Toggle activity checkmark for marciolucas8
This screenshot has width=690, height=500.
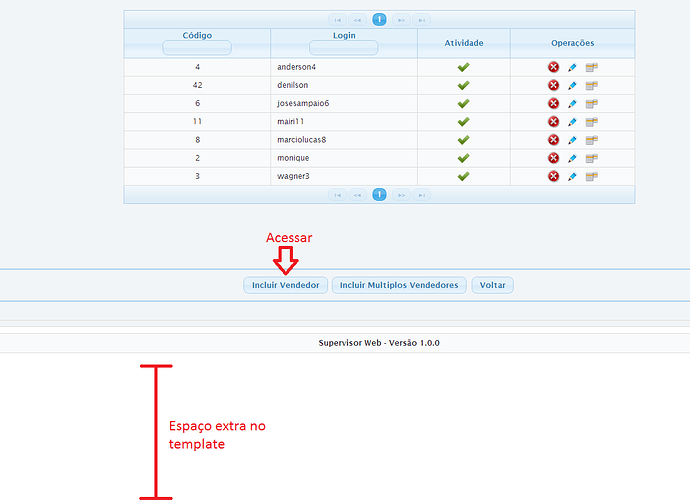[463, 140]
